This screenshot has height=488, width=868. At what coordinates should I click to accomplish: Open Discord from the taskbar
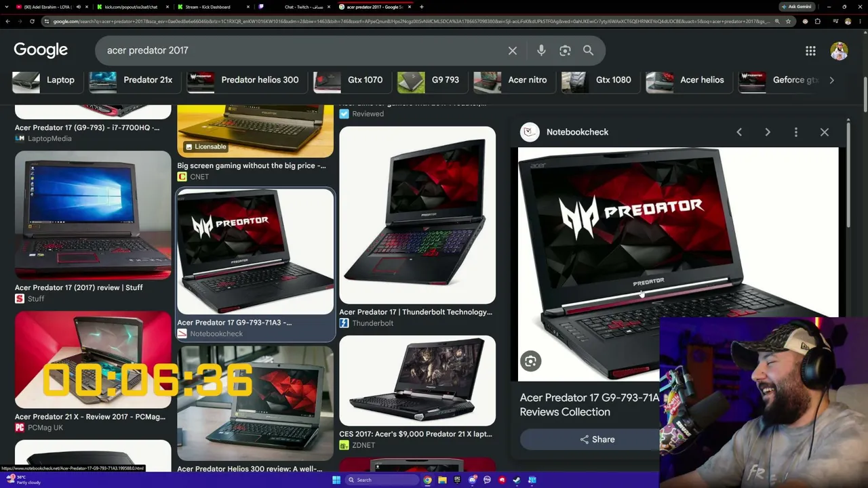click(472, 480)
